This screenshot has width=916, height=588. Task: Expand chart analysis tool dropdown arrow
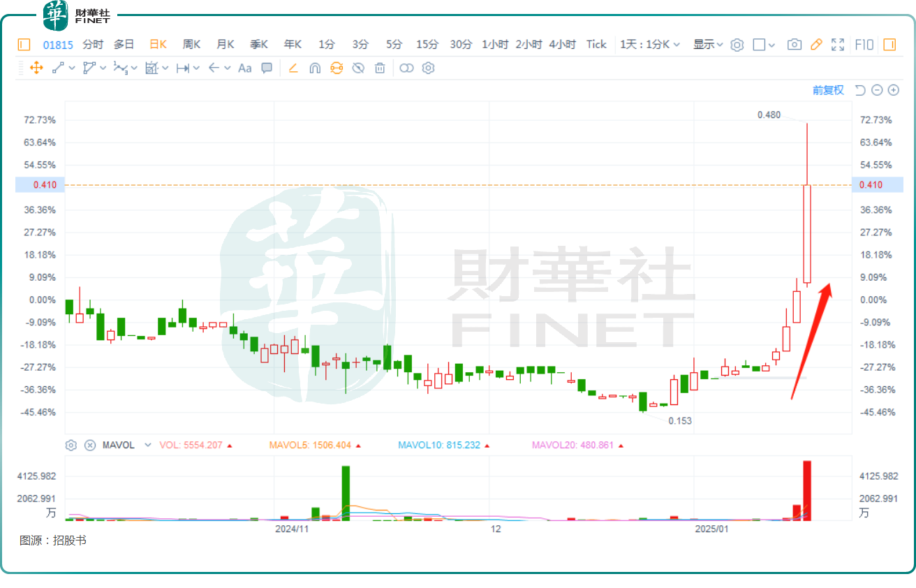point(165,68)
